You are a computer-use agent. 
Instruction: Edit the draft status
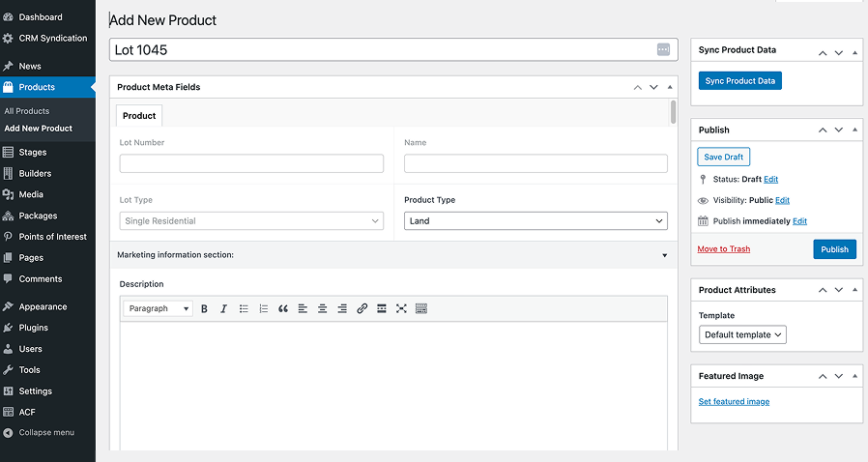click(771, 179)
